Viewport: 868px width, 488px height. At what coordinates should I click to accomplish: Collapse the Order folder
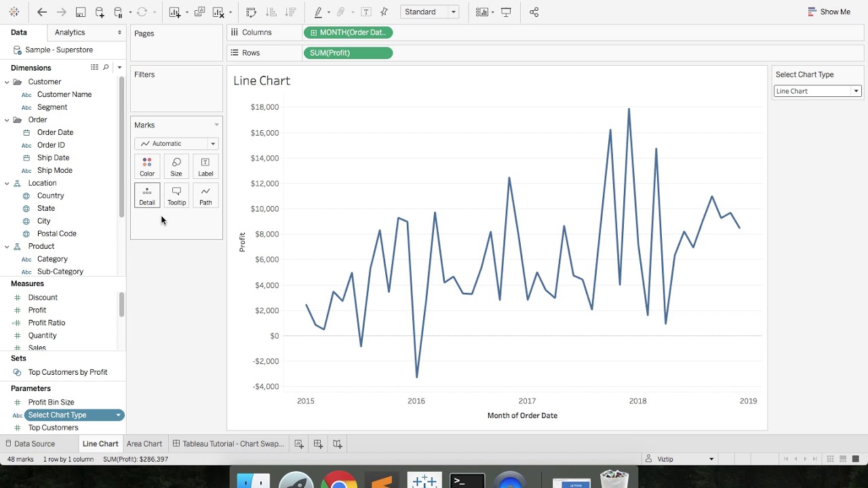coord(7,120)
